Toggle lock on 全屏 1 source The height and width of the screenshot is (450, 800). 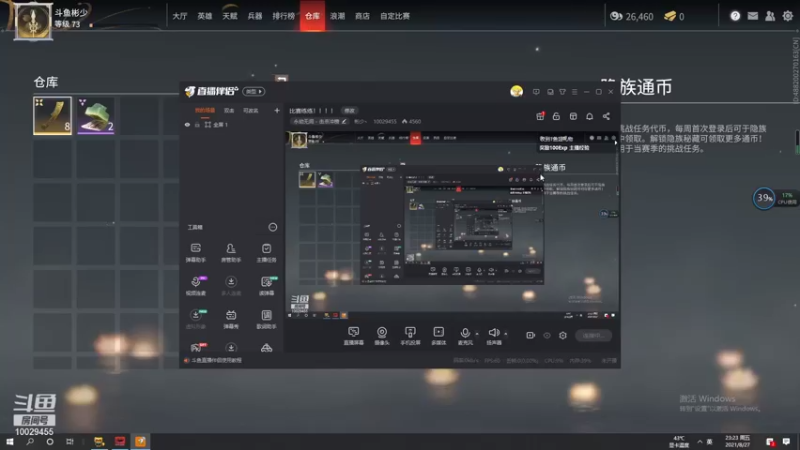click(x=197, y=124)
